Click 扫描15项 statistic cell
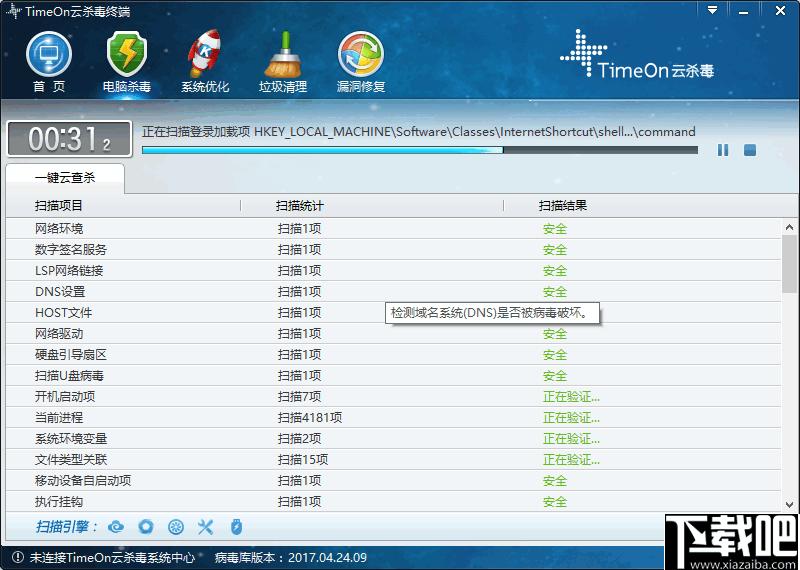This screenshot has width=800, height=570. click(x=303, y=460)
